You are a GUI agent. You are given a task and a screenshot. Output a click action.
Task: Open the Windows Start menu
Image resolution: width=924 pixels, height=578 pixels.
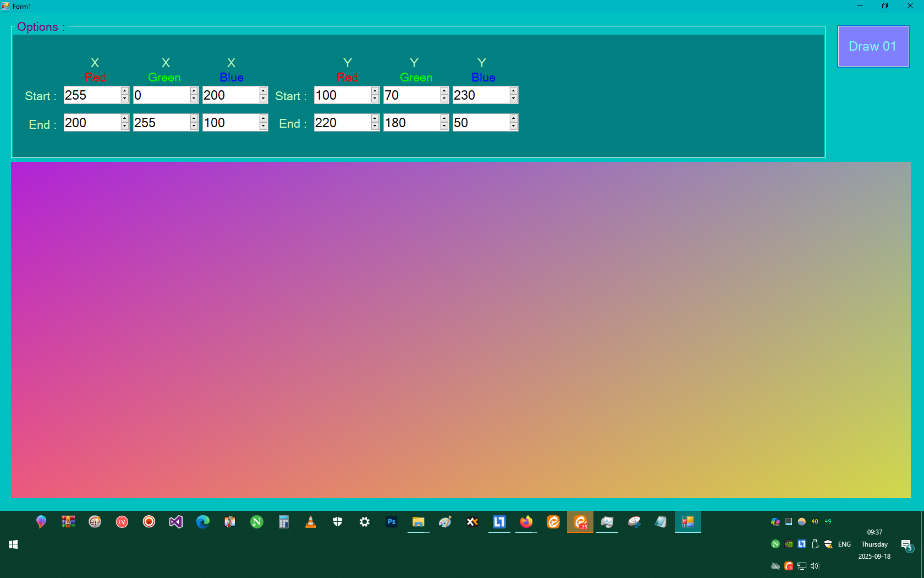tap(13, 544)
